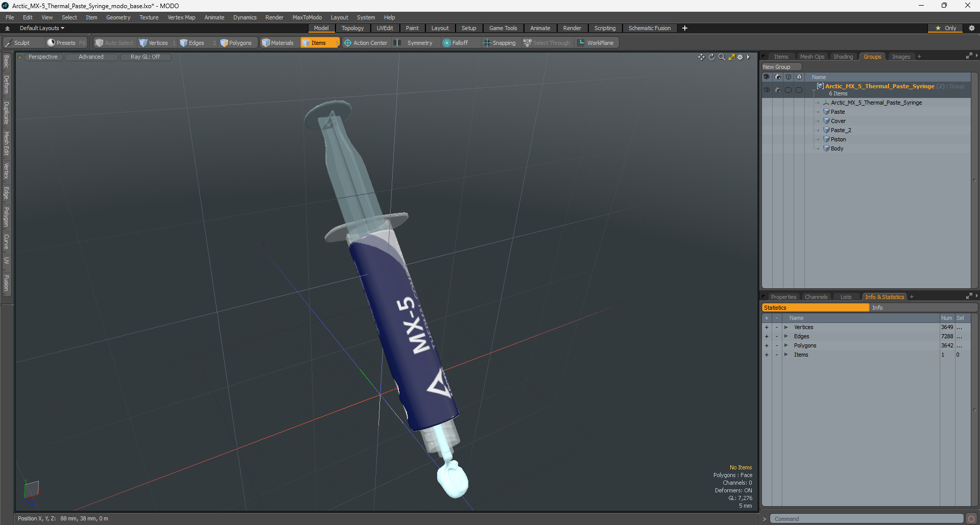The width and height of the screenshot is (980, 525).
Task: Expand the Edges statistics row
Action: click(786, 336)
